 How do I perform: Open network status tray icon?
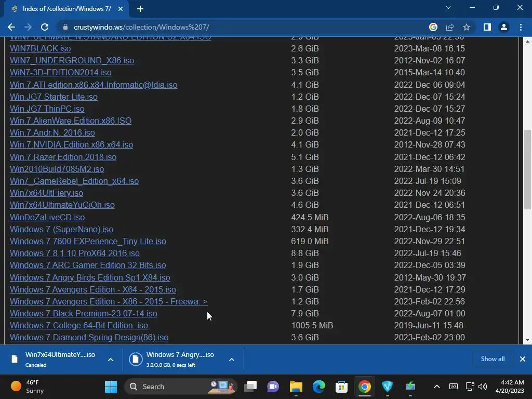pyautogui.click(x=470, y=387)
